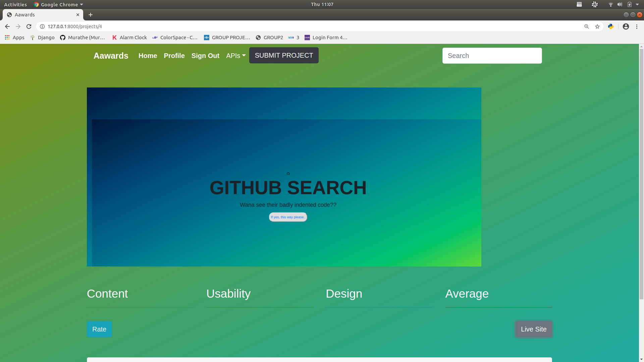Bookmark this page with star icon
This screenshot has width=644, height=362.
pos(597,26)
